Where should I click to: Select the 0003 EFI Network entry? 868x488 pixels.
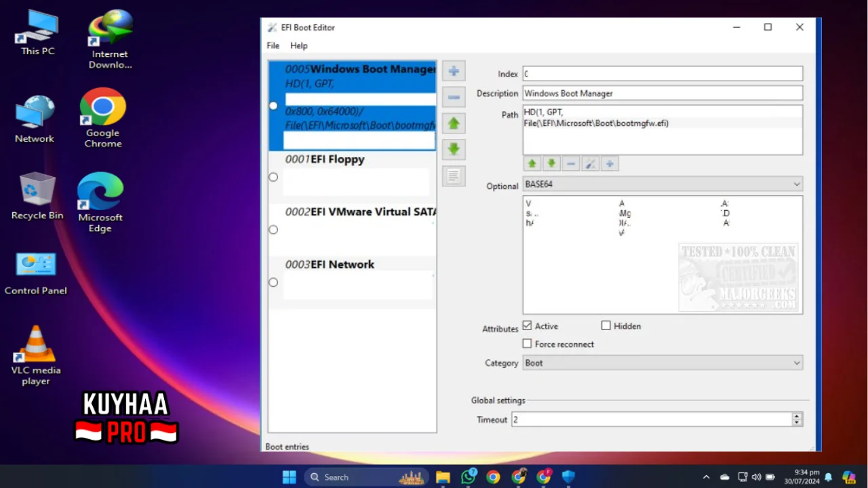click(352, 282)
